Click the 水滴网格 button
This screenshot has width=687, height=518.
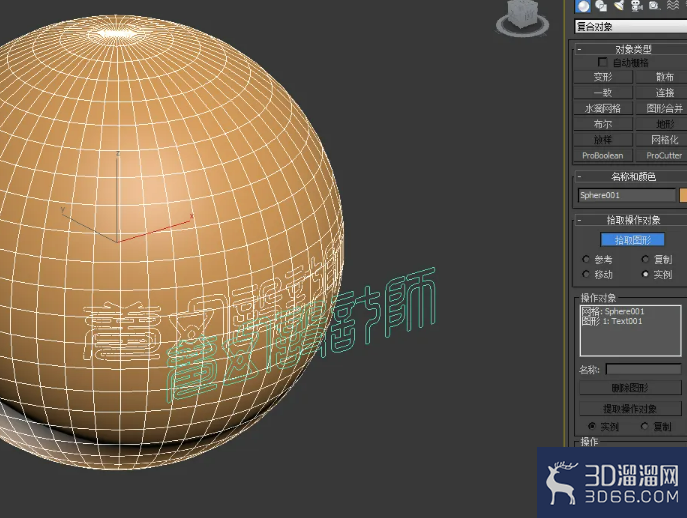pyautogui.click(x=603, y=108)
